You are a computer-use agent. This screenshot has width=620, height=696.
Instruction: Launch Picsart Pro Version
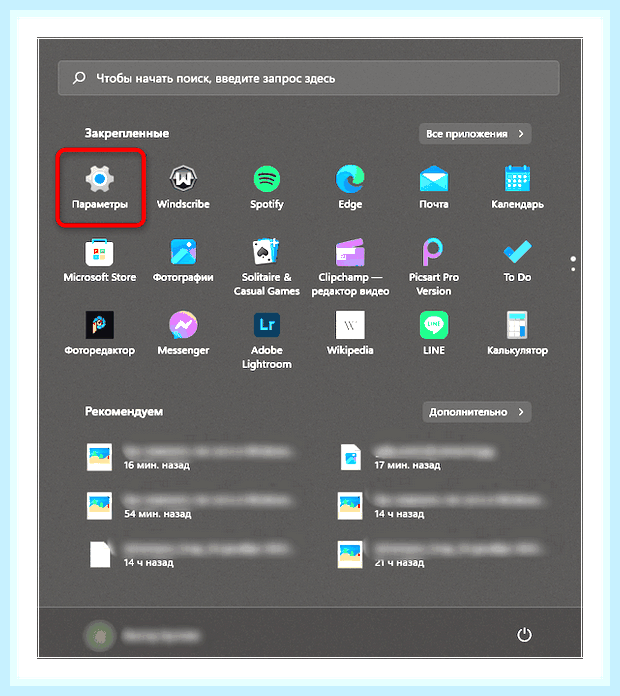[x=434, y=267]
